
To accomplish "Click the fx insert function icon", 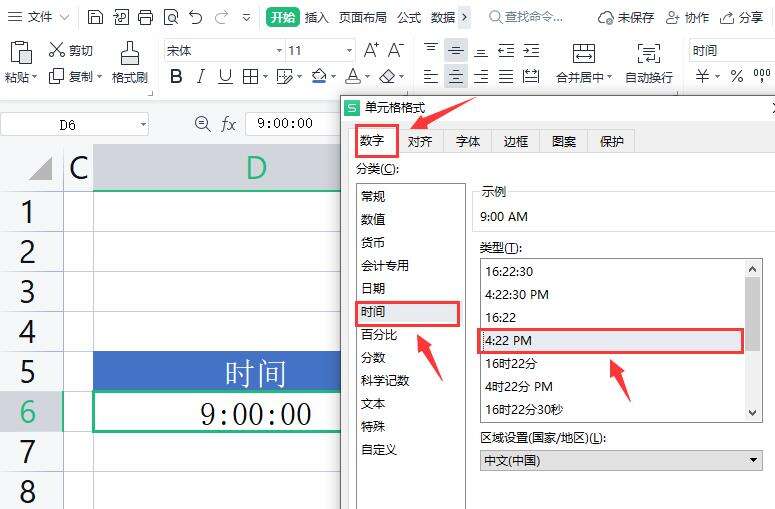I will click(x=228, y=124).
